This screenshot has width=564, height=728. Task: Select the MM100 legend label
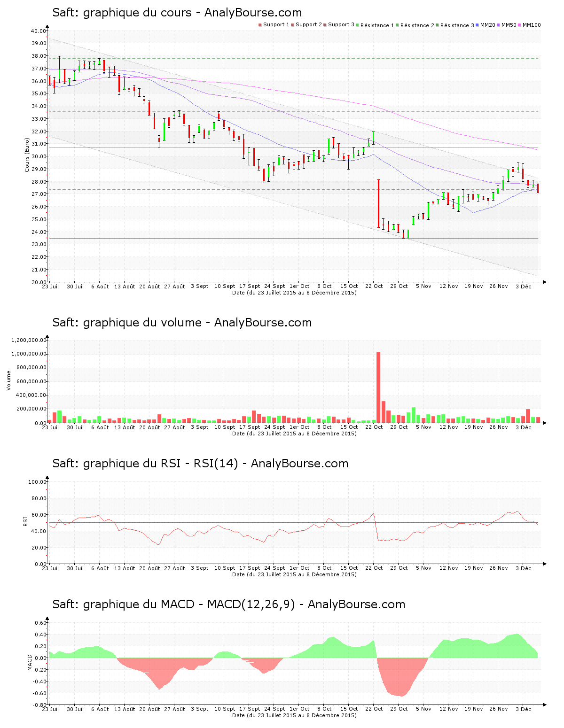coord(532,25)
